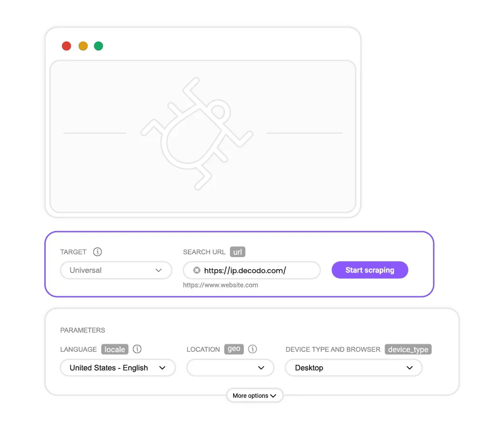Expand More options

[x=255, y=395]
